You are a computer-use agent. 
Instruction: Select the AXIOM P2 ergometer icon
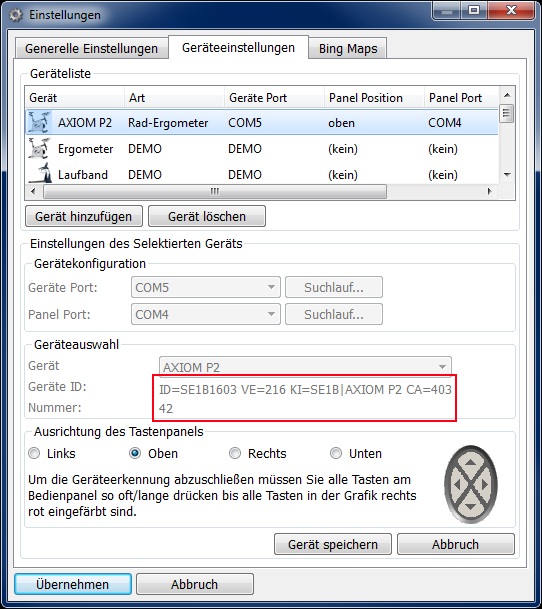(x=39, y=122)
